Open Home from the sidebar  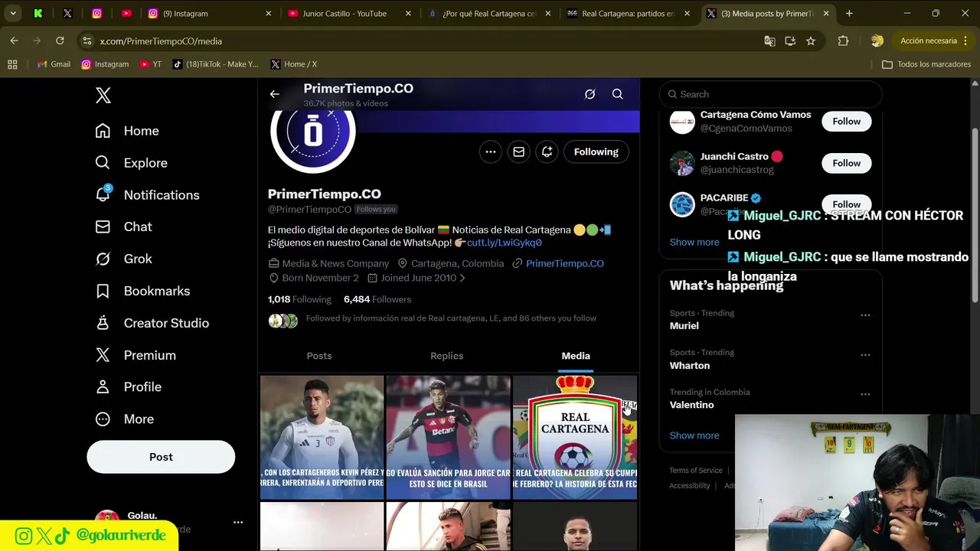pos(127,131)
